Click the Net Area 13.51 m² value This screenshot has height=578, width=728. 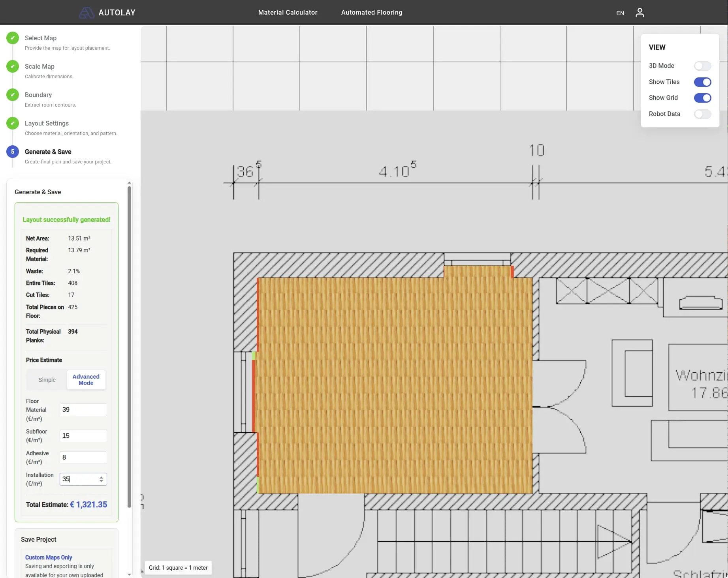pyautogui.click(x=79, y=238)
